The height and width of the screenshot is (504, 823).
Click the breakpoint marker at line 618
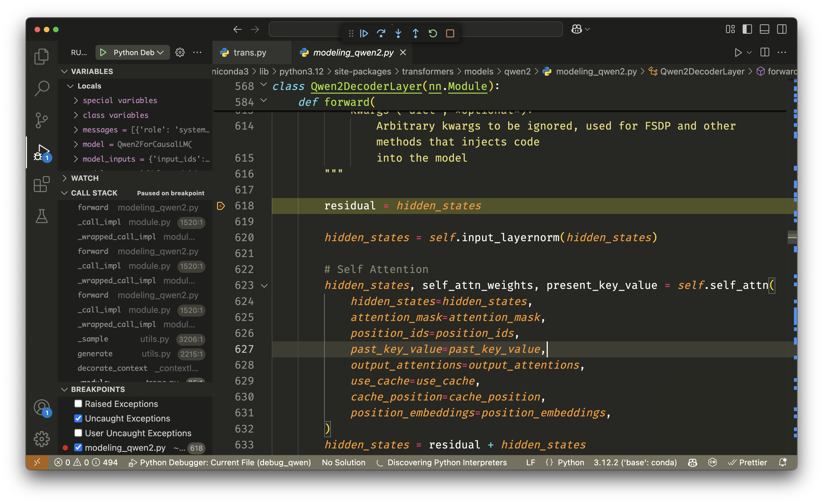221,206
